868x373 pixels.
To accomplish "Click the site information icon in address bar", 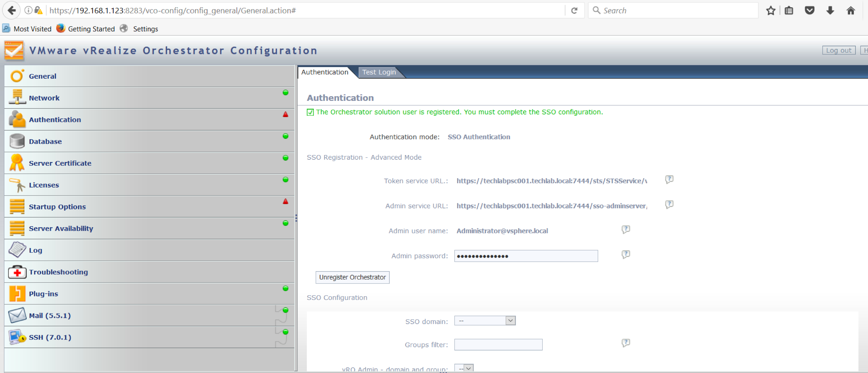I will pyautogui.click(x=28, y=11).
